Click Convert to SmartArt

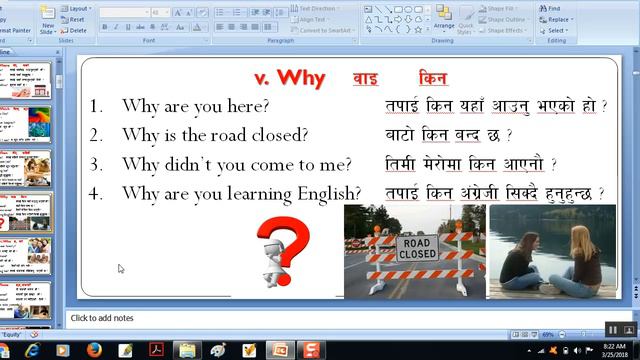[x=322, y=30]
